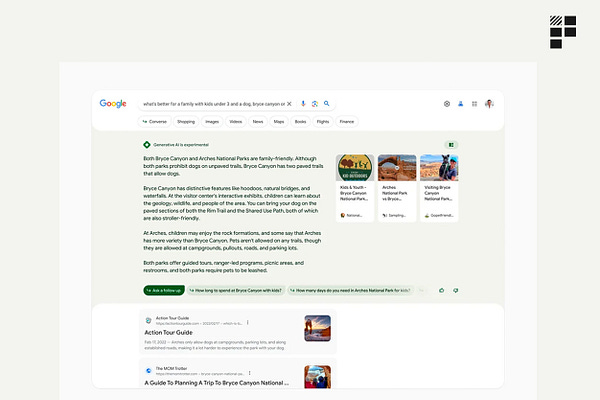The height and width of the screenshot is (400, 600).
Task: Open Visiting Bryce Canyon National Park card
Action: [x=439, y=188]
